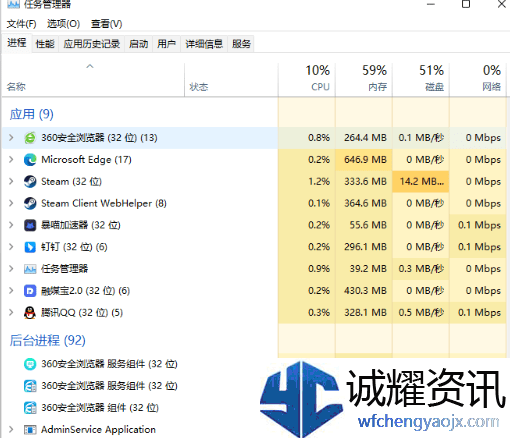The height and width of the screenshot is (438, 510).
Task: Expand the Steam (32 位) entry
Action: [x=11, y=182]
